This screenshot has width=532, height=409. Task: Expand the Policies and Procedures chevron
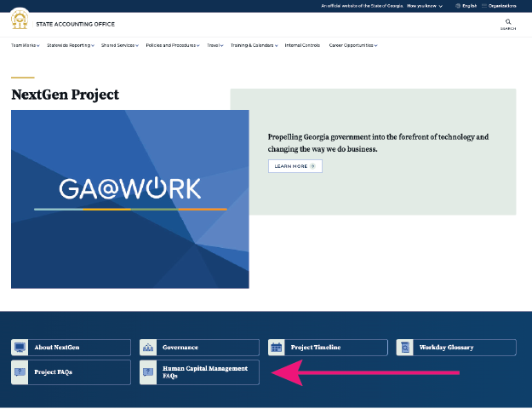point(197,45)
